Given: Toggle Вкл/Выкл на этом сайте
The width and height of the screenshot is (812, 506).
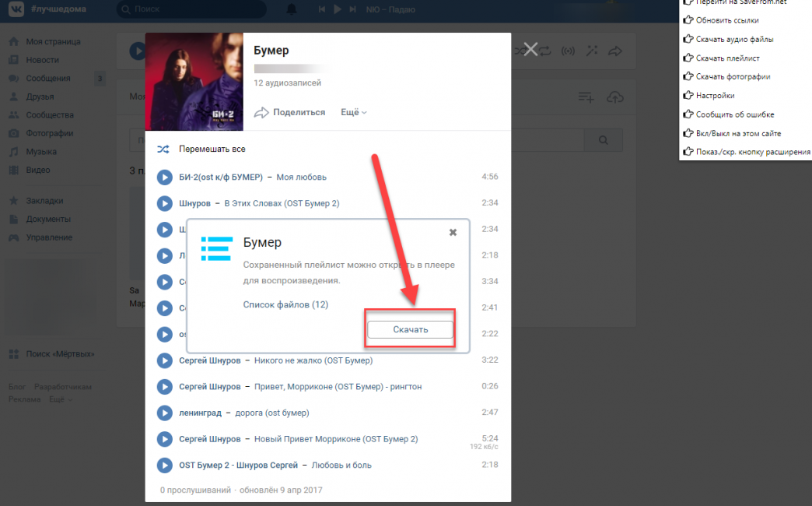Looking at the screenshot, I should coord(737,133).
